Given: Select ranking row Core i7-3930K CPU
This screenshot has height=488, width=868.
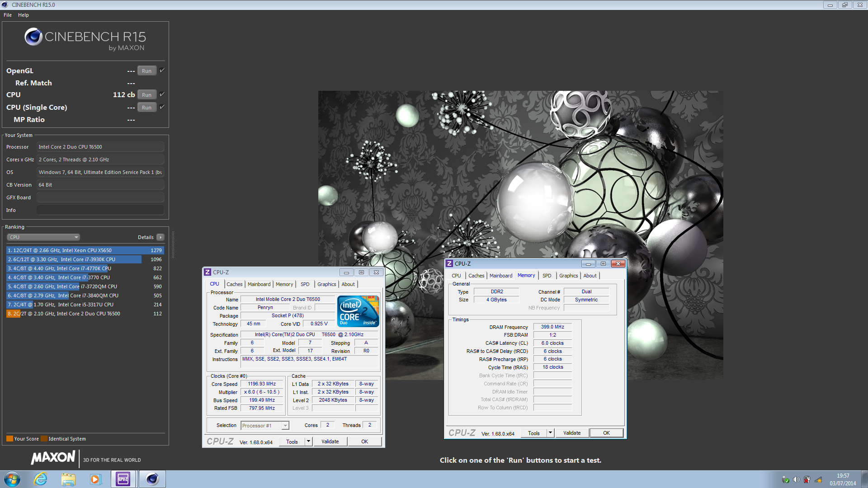Looking at the screenshot, I should click(85, 259).
